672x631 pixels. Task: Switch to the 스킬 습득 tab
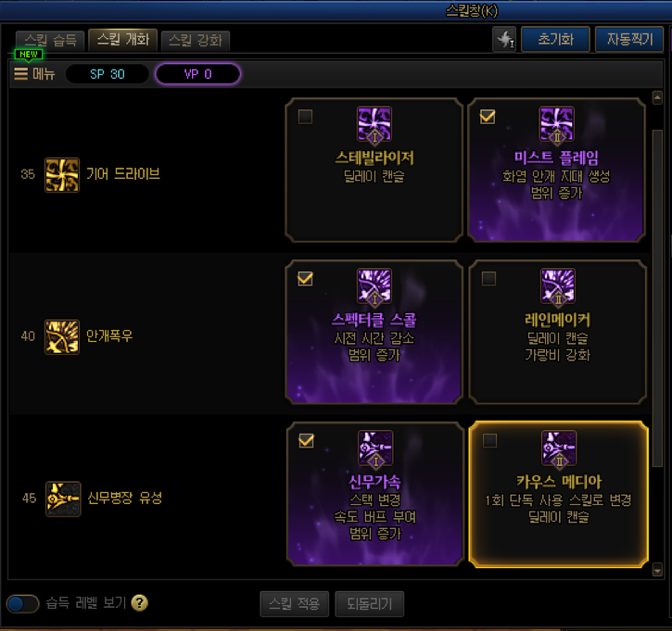[50, 41]
